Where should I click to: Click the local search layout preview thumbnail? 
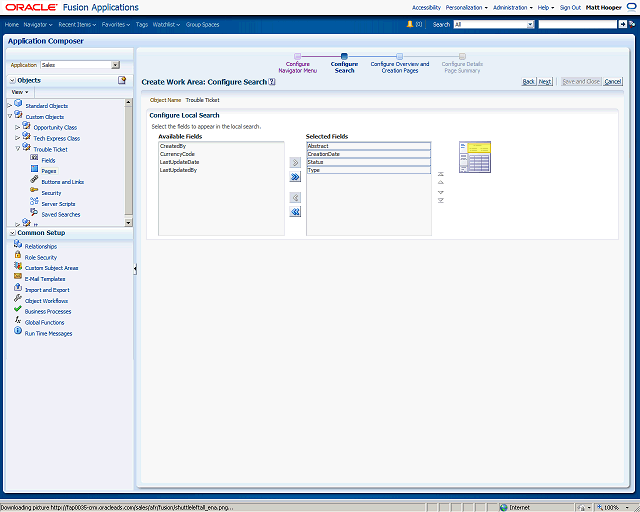pos(475,157)
